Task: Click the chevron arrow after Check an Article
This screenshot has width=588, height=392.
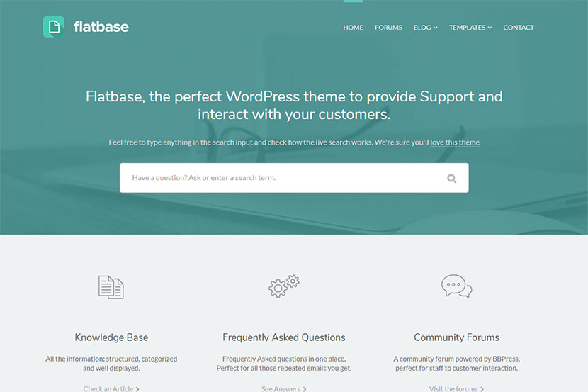Action: (x=137, y=389)
